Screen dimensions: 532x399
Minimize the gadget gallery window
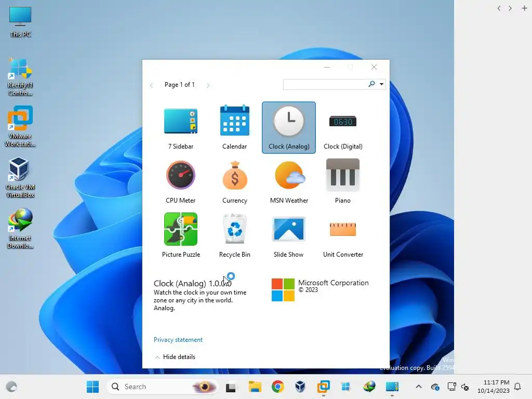327,67
